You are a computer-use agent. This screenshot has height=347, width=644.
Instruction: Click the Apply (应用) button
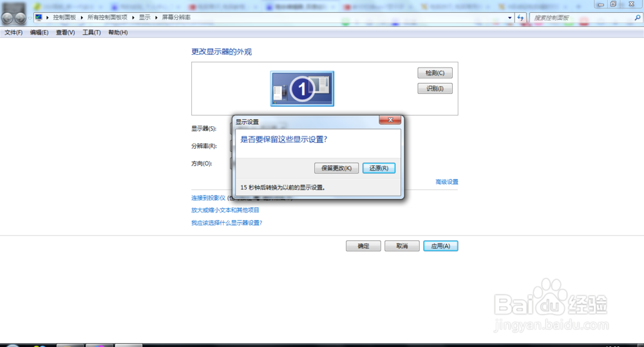click(x=440, y=246)
